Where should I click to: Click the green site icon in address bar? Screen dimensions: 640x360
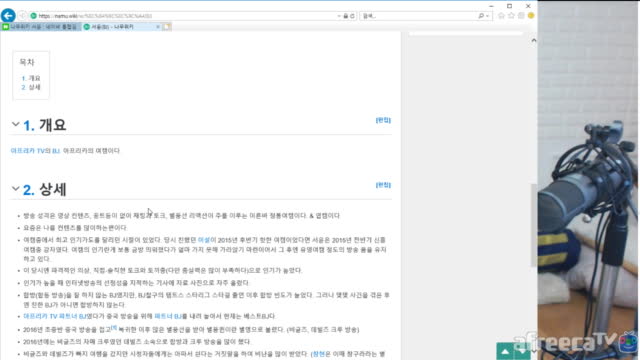tap(33, 16)
